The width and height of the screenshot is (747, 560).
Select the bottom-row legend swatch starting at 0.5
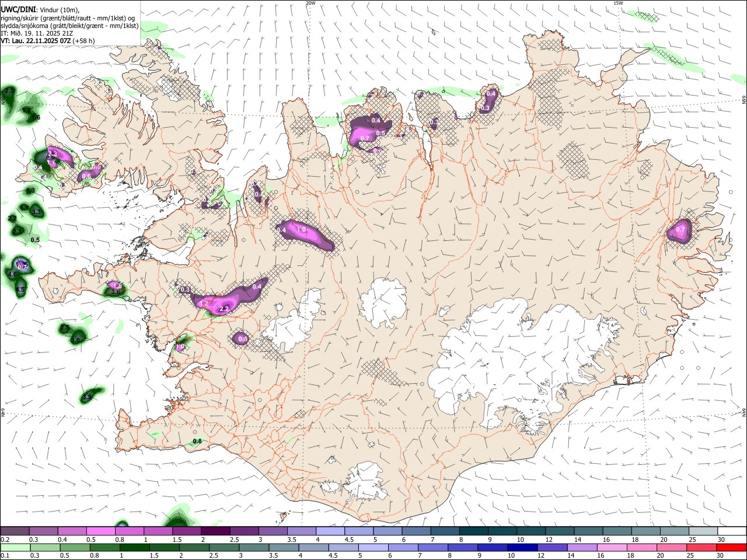75,547
